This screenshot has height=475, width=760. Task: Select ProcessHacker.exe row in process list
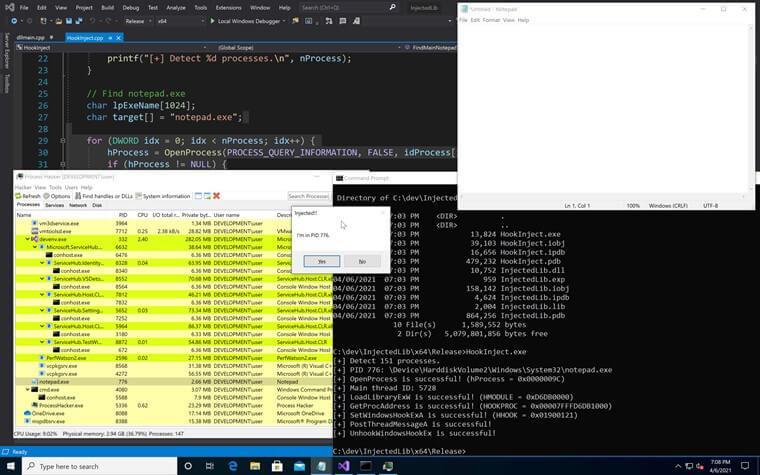pos(174,405)
